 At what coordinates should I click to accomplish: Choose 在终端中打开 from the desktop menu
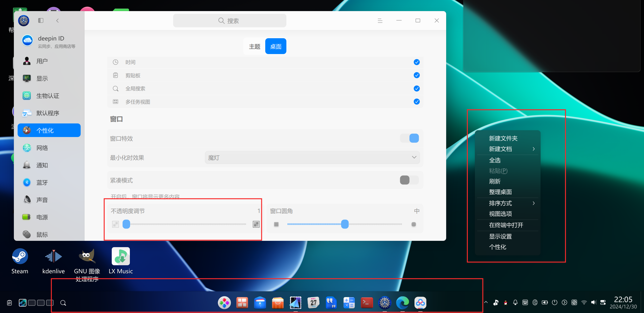(x=507, y=225)
